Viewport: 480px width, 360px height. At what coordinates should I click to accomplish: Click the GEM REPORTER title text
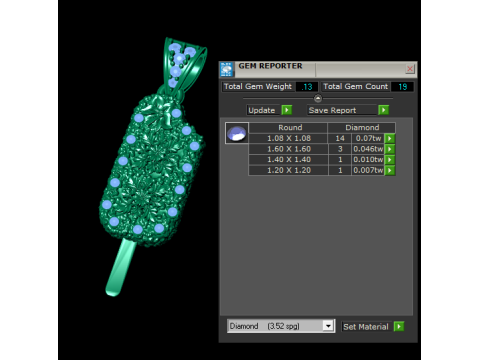coord(270,66)
